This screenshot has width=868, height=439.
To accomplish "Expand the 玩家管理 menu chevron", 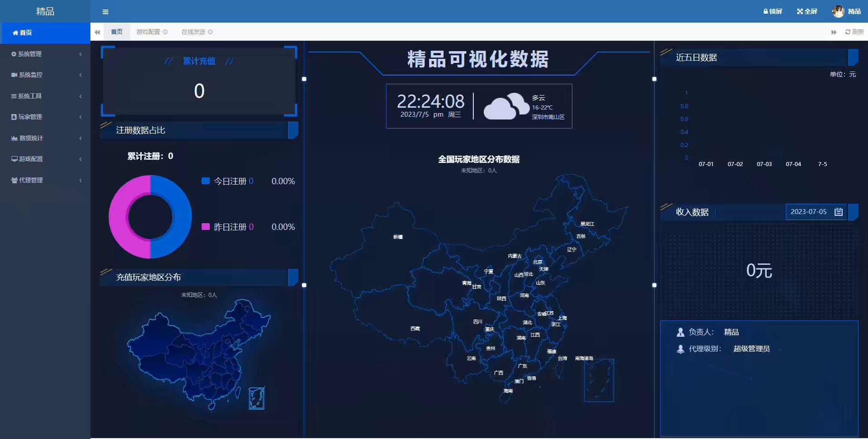I will (80, 117).
